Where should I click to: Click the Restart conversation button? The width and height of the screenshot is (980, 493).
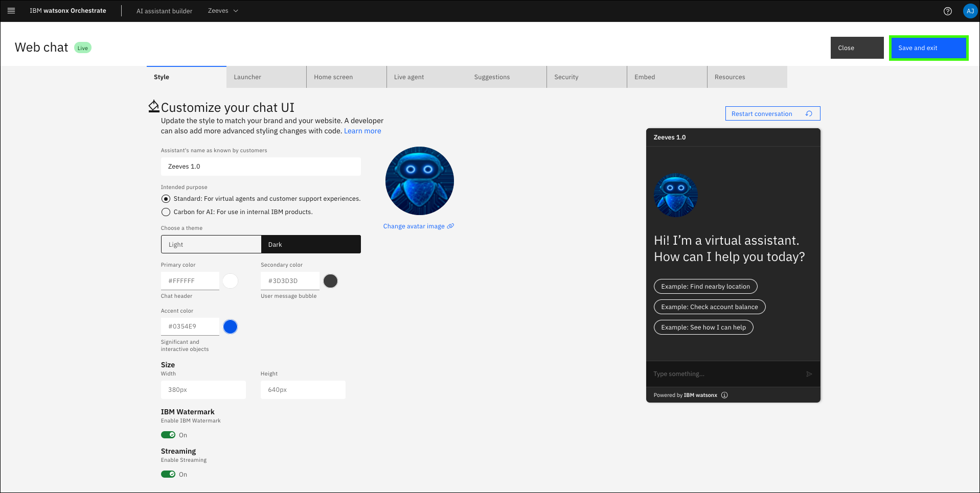[x=772, y=113]
